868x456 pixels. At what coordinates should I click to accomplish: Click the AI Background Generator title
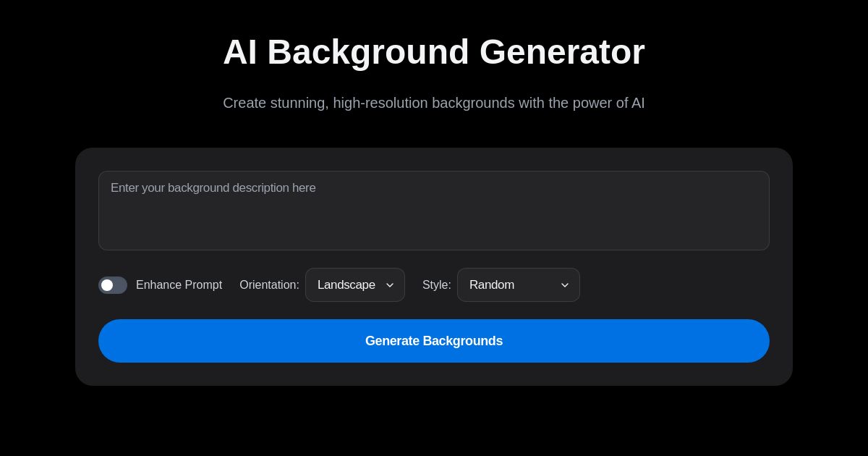click(x=434, y=51)
